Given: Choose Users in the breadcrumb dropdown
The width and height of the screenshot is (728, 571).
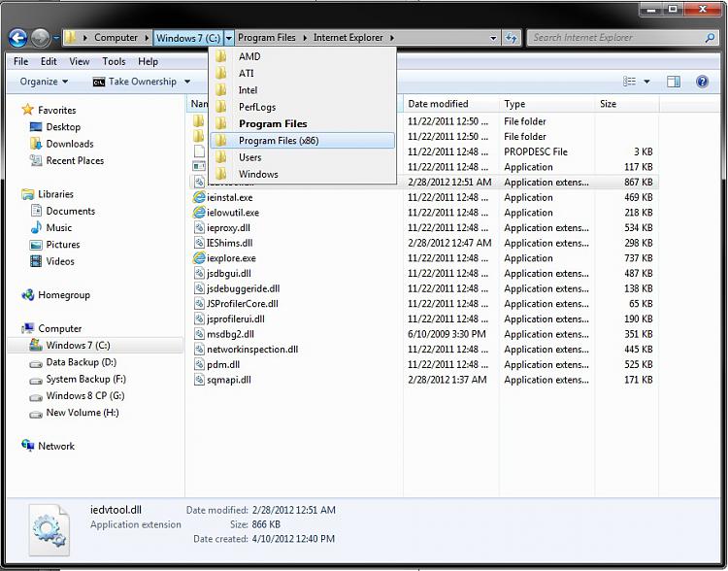Looking at the screenshot, I should pos(302,157).
